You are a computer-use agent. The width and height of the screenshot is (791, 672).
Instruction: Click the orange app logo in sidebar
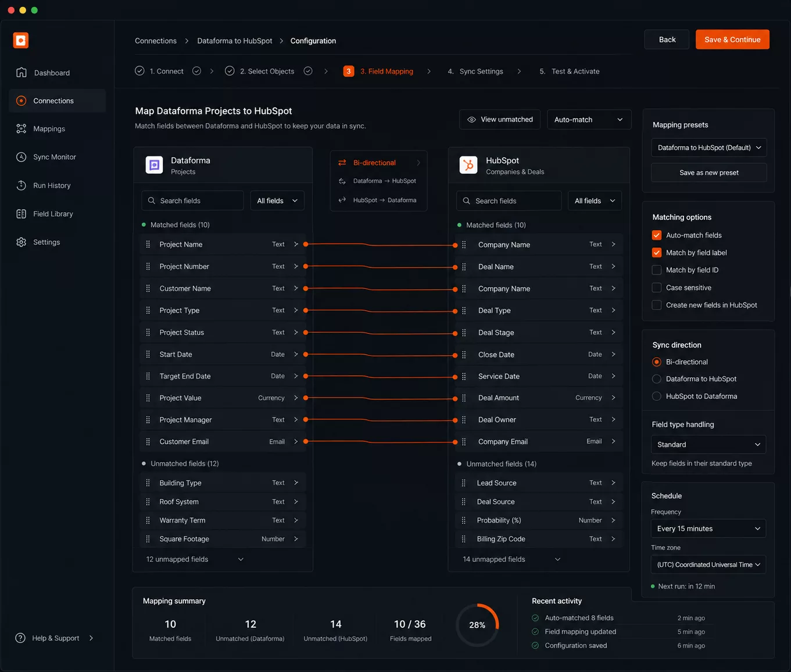(x=21, y=40)
